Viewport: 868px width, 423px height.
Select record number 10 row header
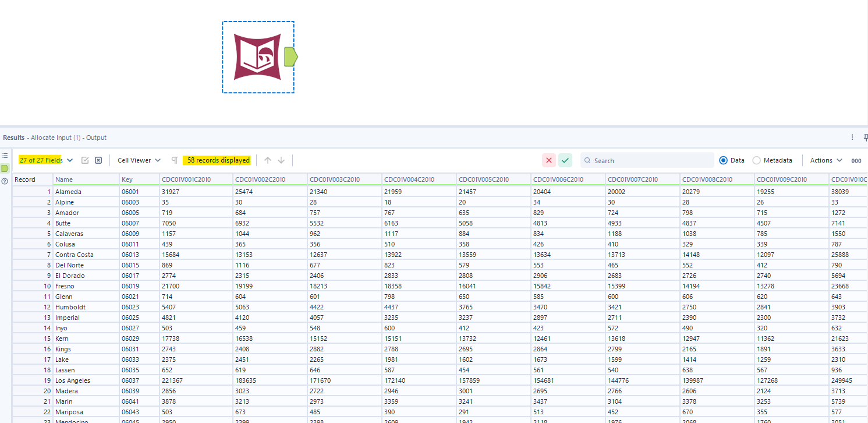(x=33, y=286)
